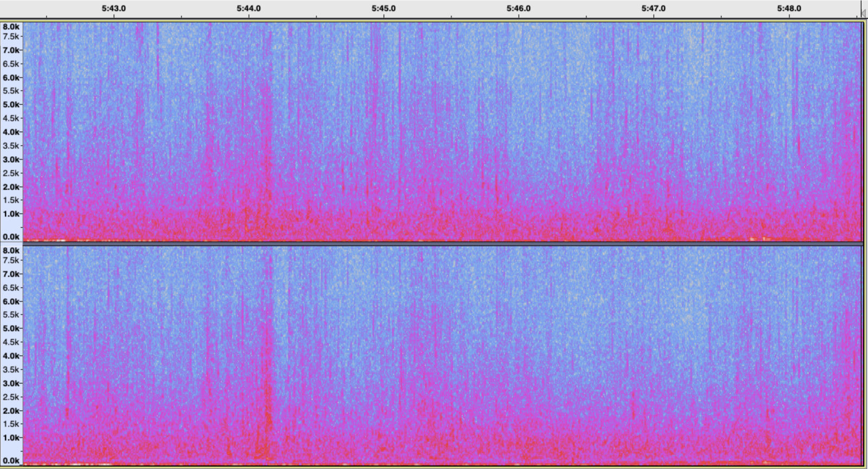This screenshot has width=868, height=469.
Task: Click the 5:45.0 timeline ruler label
Action: point(384,9)
